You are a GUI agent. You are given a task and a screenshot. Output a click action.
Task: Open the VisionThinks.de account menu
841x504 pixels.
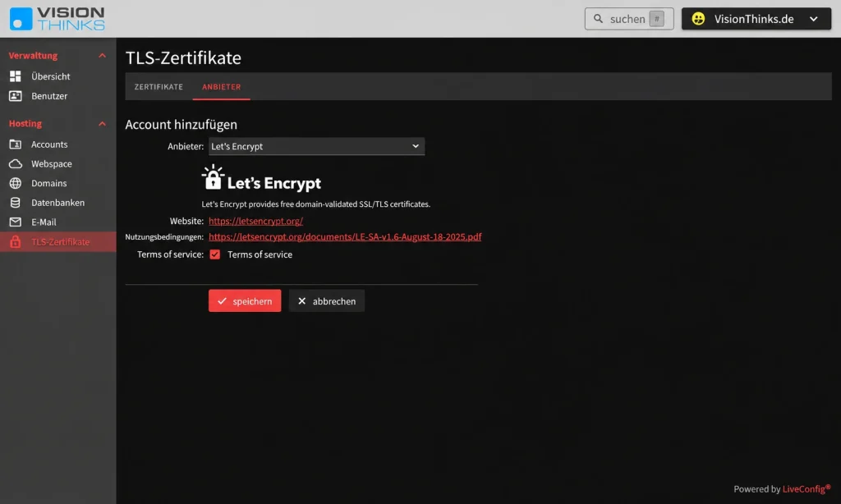click(x=756, y=19)
